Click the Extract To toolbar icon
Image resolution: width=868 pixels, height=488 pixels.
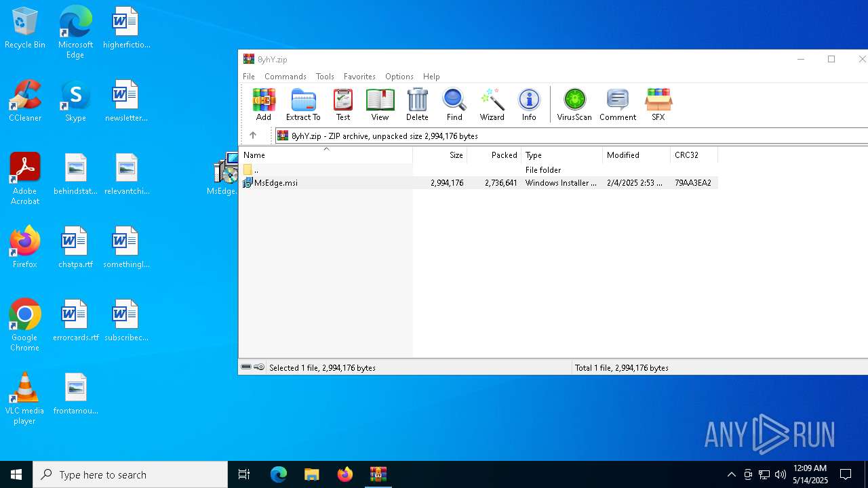(303, 104)
